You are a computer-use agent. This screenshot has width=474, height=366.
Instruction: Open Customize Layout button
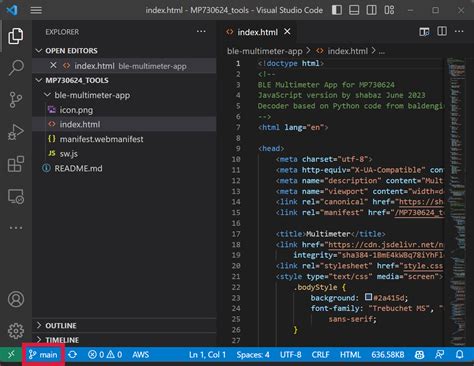389,10
